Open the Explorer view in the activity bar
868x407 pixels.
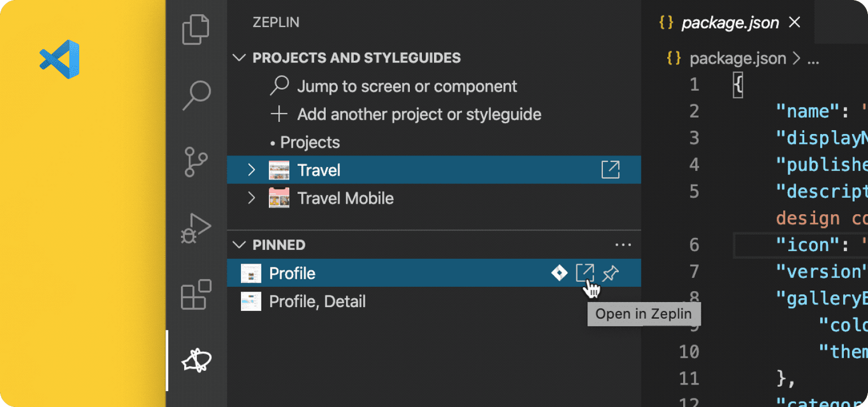[x=196, y=30]
